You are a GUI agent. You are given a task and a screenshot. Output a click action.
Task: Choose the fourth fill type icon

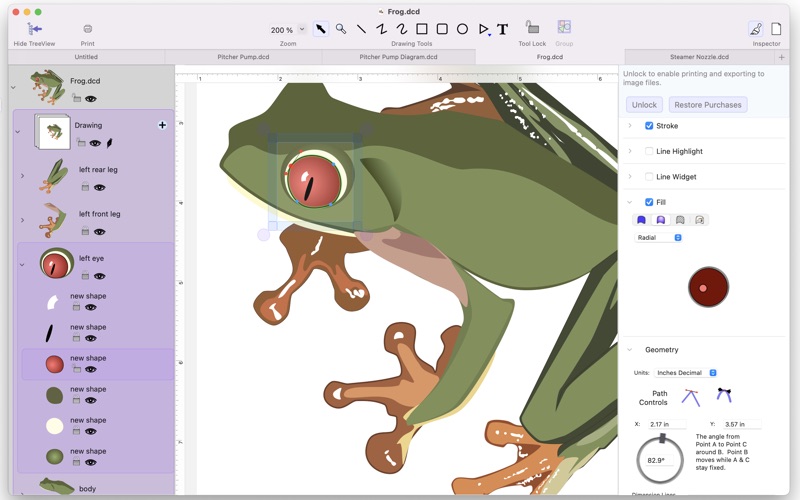coord(699,220)
